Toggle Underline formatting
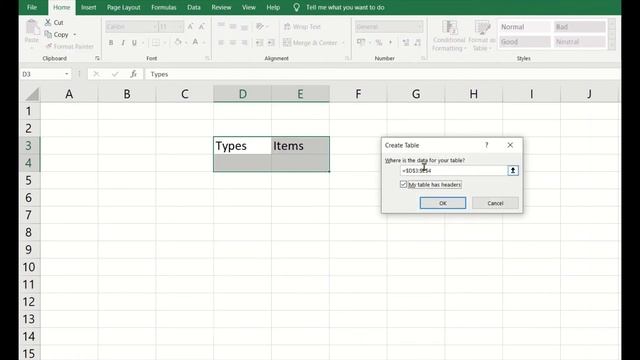 [134, 42]
